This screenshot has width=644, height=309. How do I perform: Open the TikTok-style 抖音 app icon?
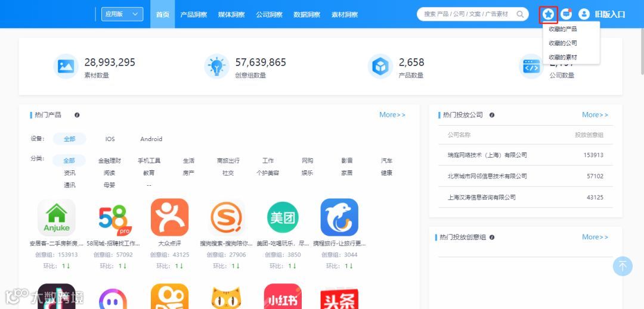(x=56, y=296)
